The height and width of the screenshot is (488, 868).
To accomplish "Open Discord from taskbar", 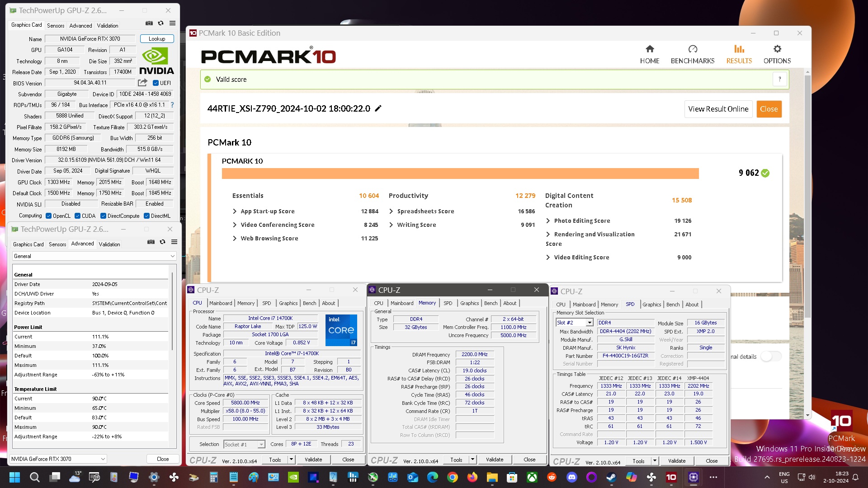I will [x=571, y=477].
